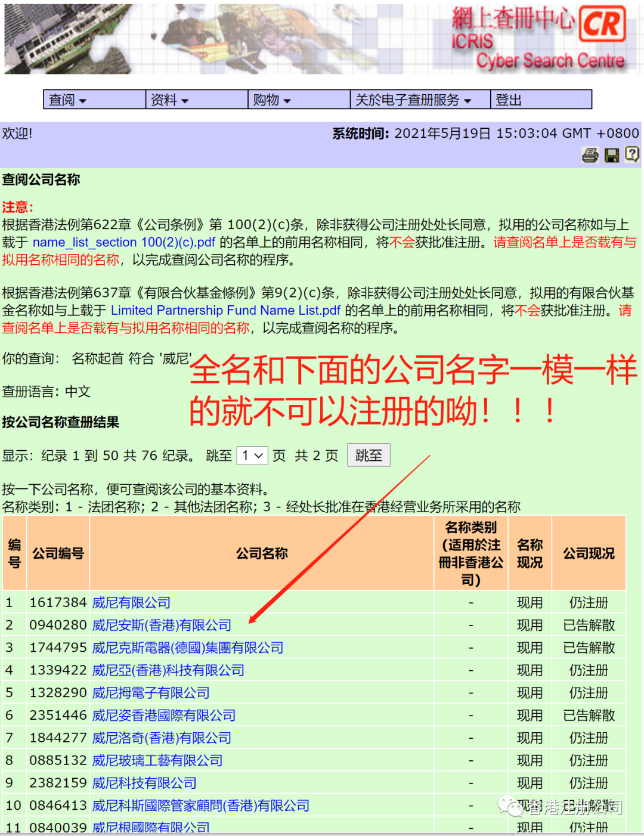Click the vertical scrollbar on the right
Screen dimensions: 644x836
pyautogui.click(x=640, y=417)
